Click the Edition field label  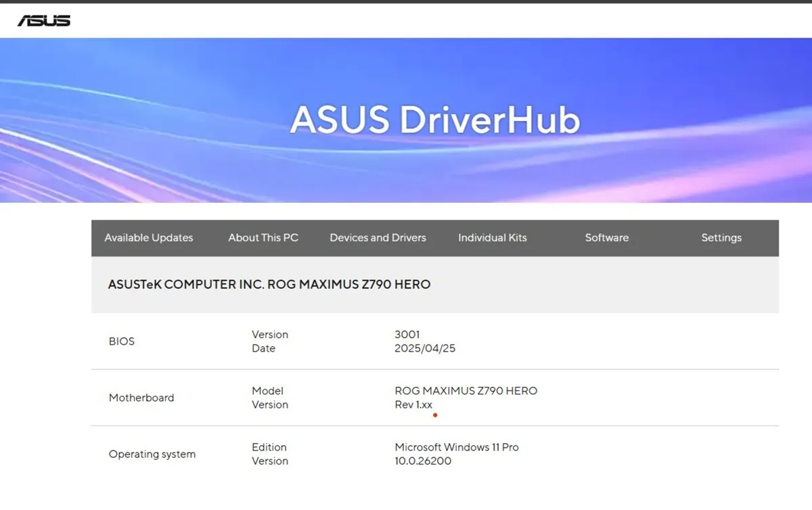coord(269,447)
